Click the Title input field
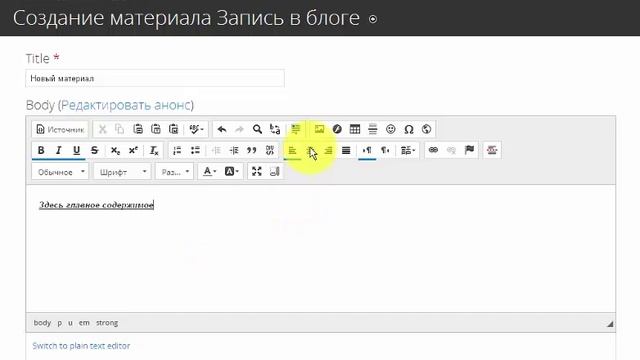 155,78
